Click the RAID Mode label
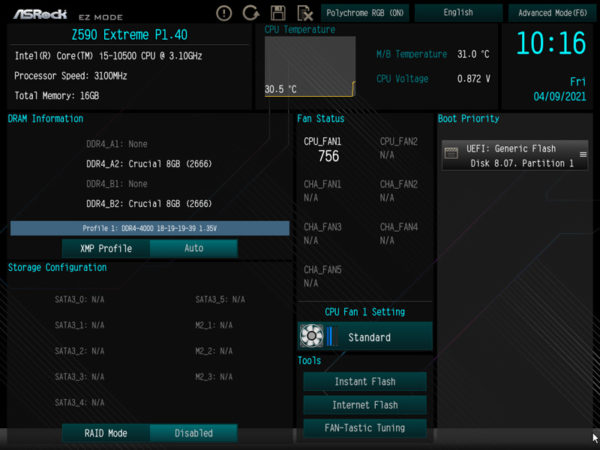 [x=106, y=433]
